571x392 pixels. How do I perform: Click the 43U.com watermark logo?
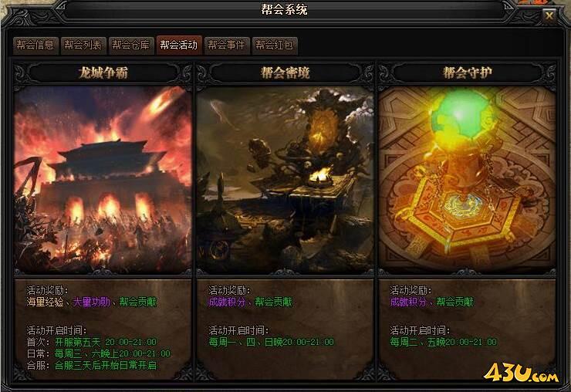tap(521, 373)
